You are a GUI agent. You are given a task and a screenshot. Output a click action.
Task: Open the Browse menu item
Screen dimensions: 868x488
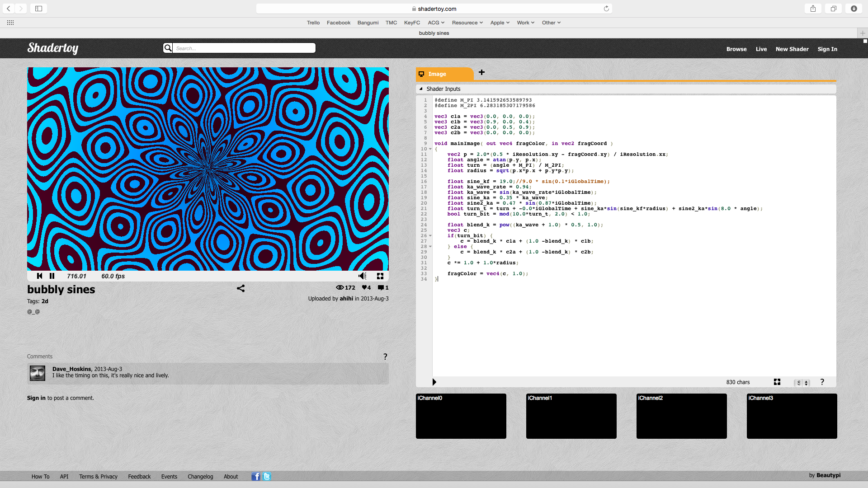click(x=736, y=49)
